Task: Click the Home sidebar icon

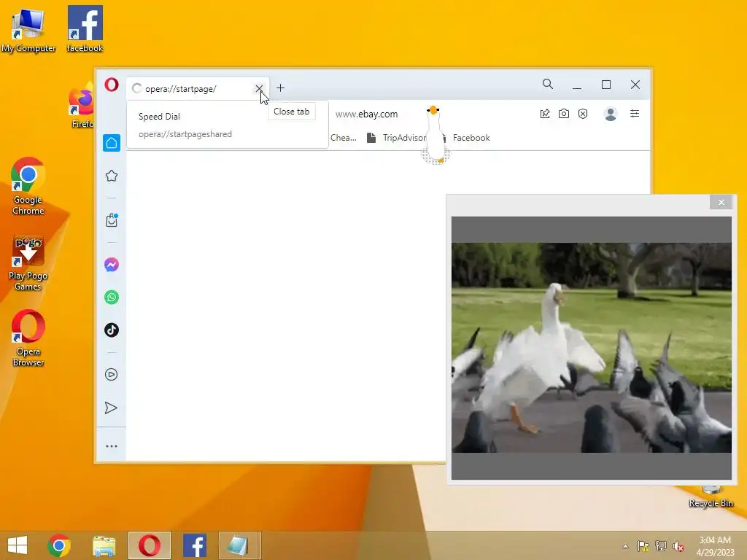Action: tap(112, 143)
